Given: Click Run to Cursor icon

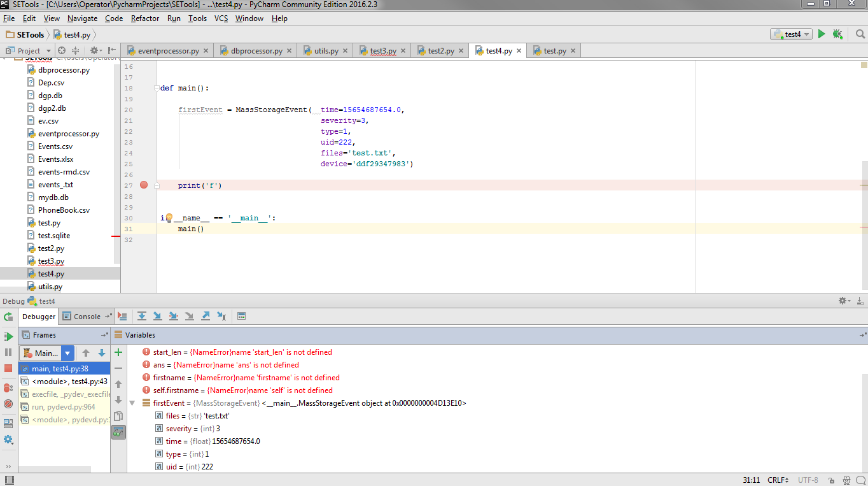Looking at the screenshot, I should pos(221,316).
